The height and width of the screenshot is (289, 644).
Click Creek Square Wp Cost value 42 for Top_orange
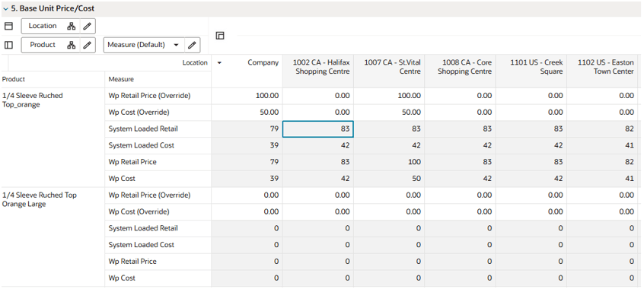coord(531,179)
